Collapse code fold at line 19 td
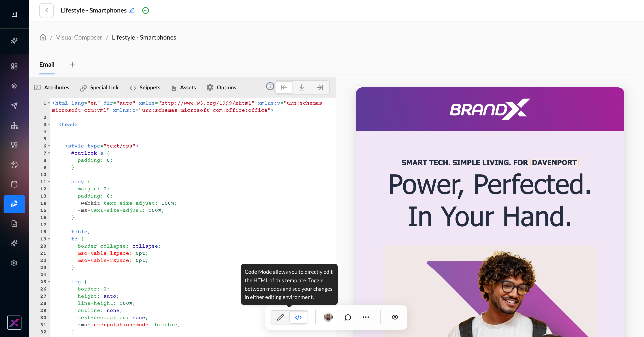The width and height of the screenshot is (644, 337). tap(49, 239)
